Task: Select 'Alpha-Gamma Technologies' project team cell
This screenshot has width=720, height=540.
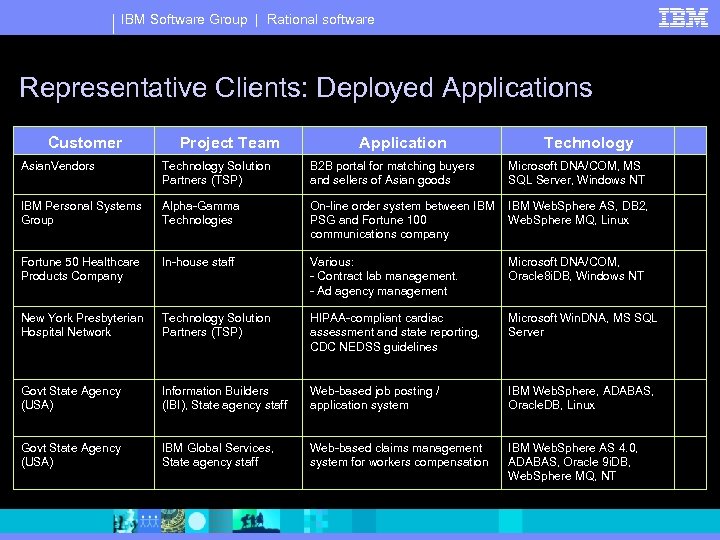Action: [x=229, y=223]
